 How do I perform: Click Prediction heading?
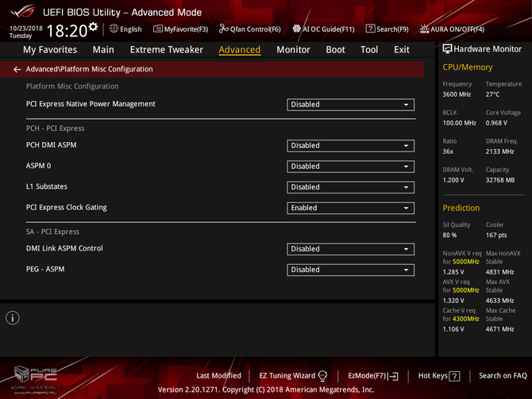click(461, 208)
